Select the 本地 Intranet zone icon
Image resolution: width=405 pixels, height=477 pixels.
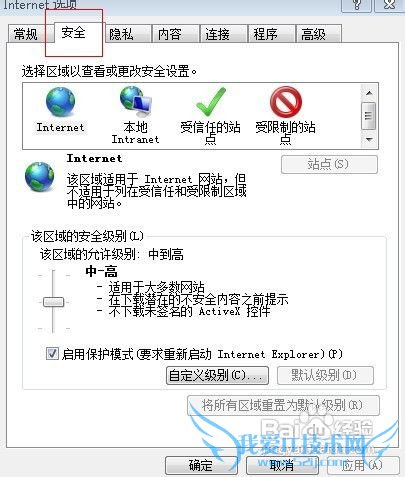pos(136,101)
